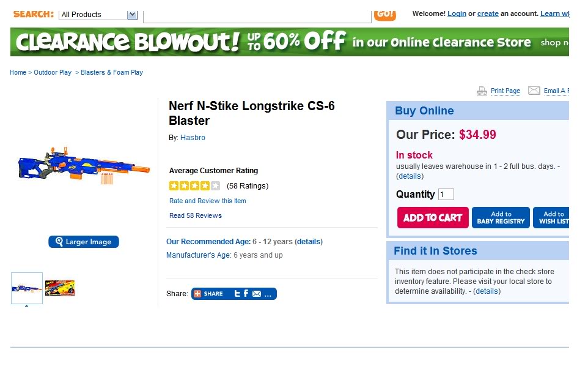Click the email envelope icon in share bar
The height and width of the screenshot is (377, 588).
[x=257, y=294]
